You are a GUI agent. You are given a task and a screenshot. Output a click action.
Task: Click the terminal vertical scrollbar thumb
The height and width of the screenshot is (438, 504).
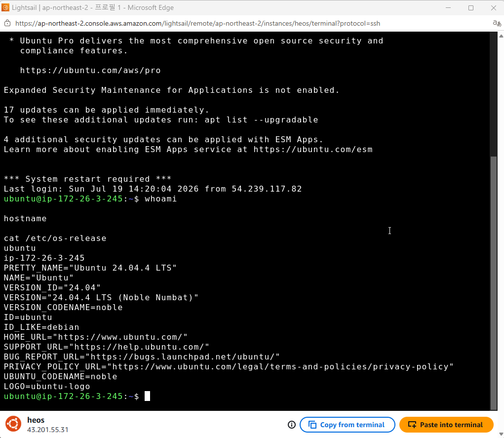coord(494,283)
